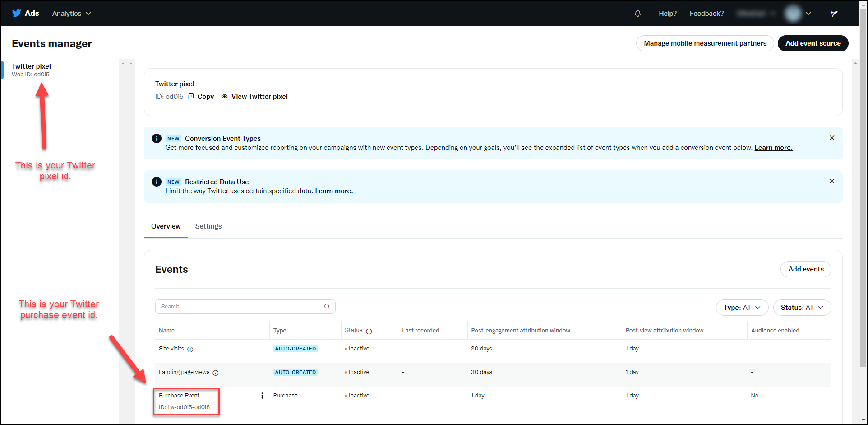Click the Add event source button

pyautogui.click(x=813, y=43)
